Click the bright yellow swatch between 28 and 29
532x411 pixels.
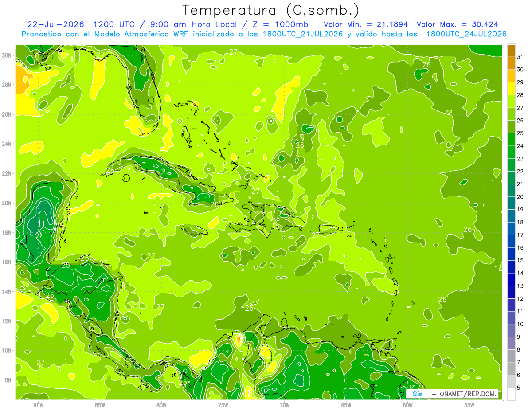[511, 89]
